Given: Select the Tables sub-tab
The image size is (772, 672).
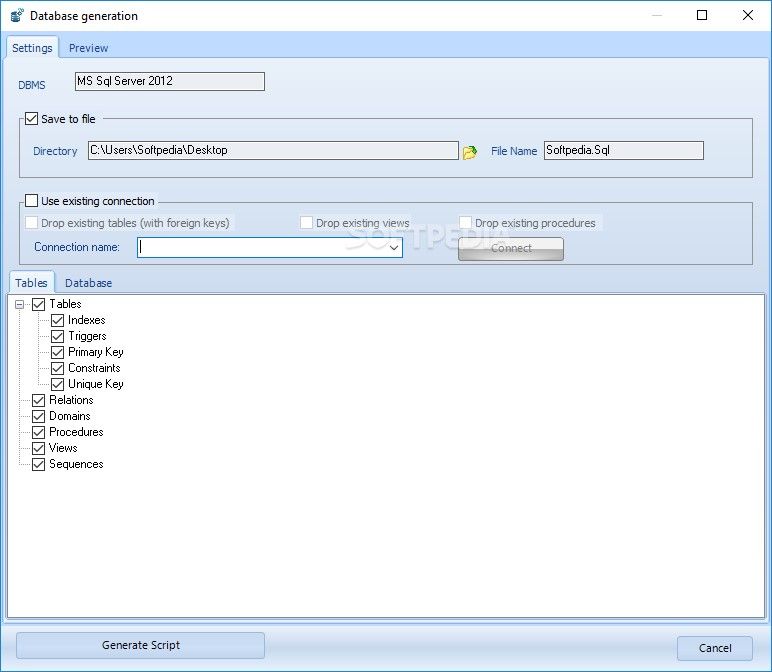Looking at the screenshot, I should [x=31, y=283].
